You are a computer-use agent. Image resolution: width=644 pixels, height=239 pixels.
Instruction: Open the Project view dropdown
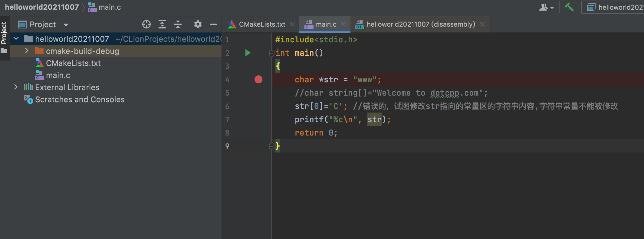tap(66, 25)
